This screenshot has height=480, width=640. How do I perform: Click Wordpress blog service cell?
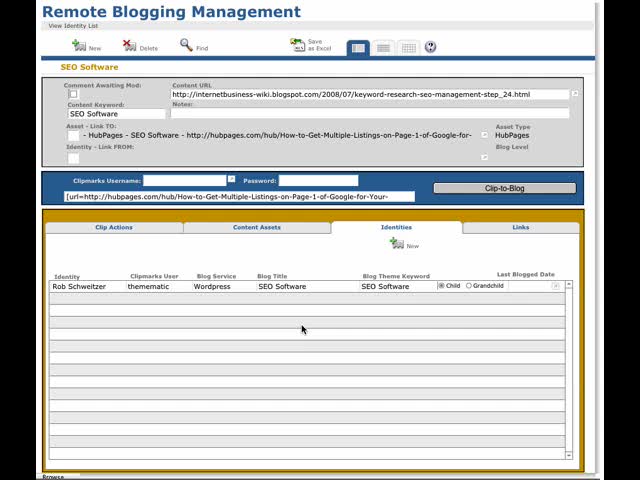pos(224,287)
